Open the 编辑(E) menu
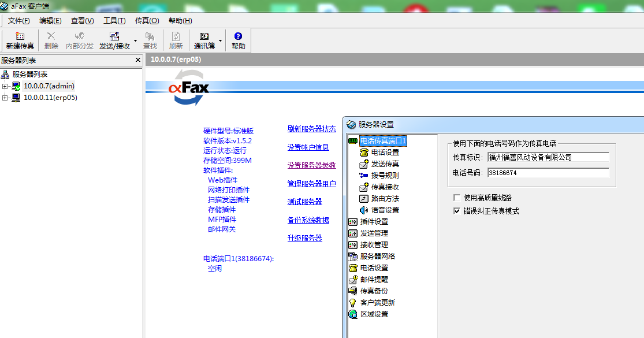Screen dimensions: 644x338 tap(50, 21)
